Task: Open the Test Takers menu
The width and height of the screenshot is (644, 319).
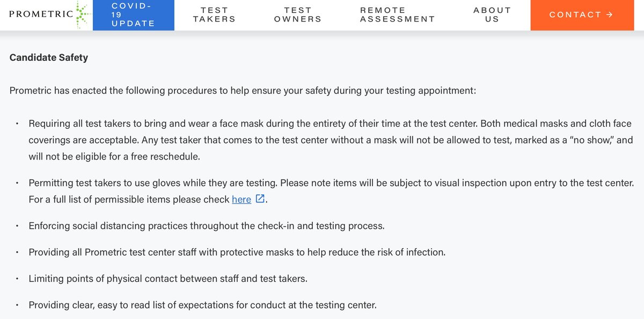Action: tap(214, 15)
